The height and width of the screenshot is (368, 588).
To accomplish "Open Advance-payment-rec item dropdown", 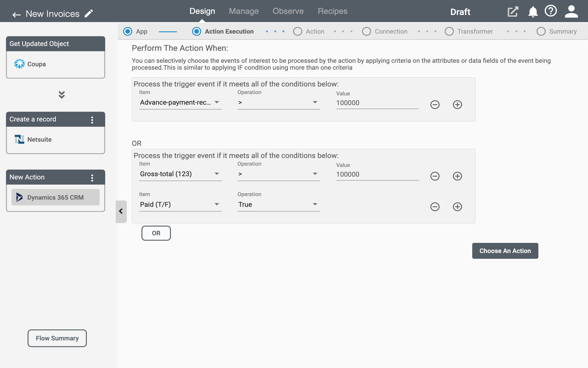I will point(180,103).
